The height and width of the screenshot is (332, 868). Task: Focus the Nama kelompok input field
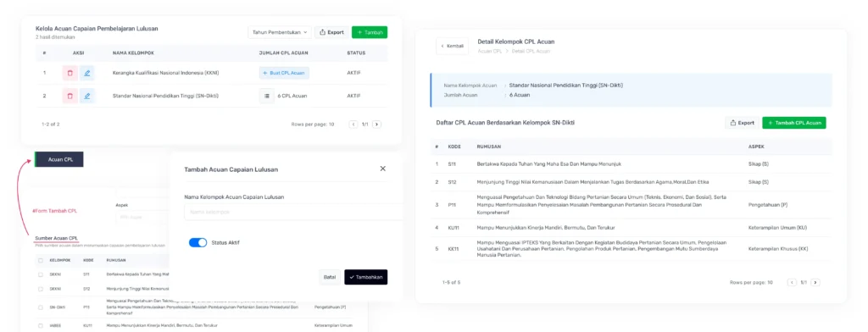(292, 212)
